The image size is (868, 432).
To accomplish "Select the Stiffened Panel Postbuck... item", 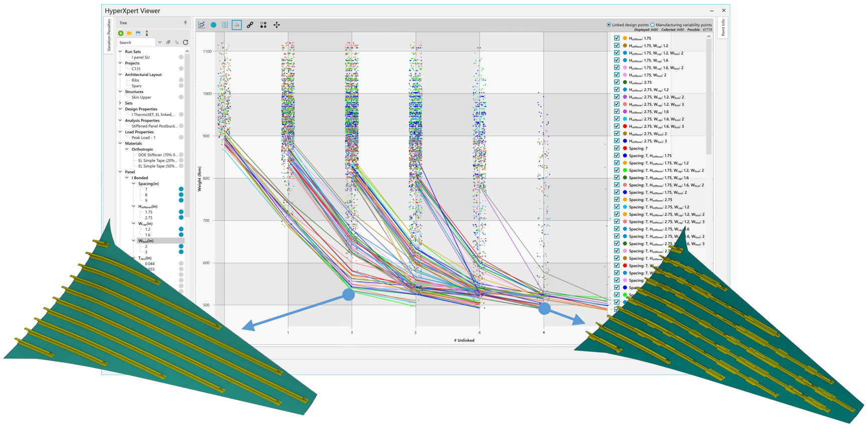I will pos(154,126).
